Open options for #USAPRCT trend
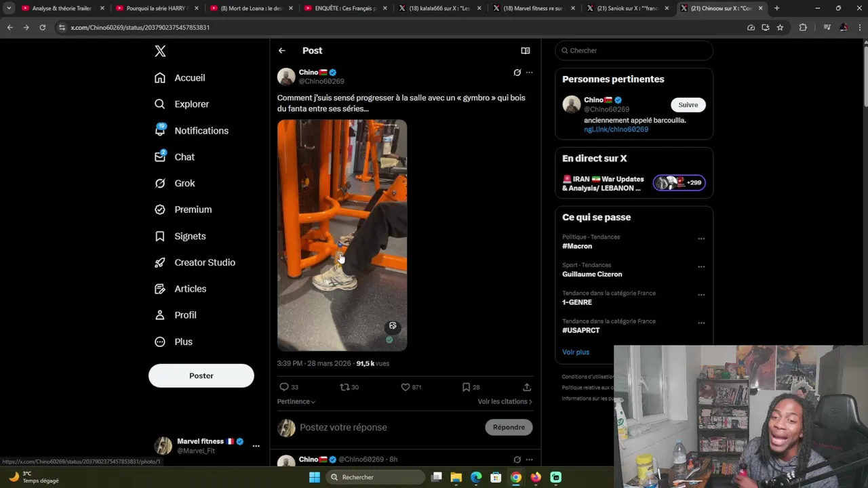The width and height of the screenshot is (868, 488). (x=701, y=323)
